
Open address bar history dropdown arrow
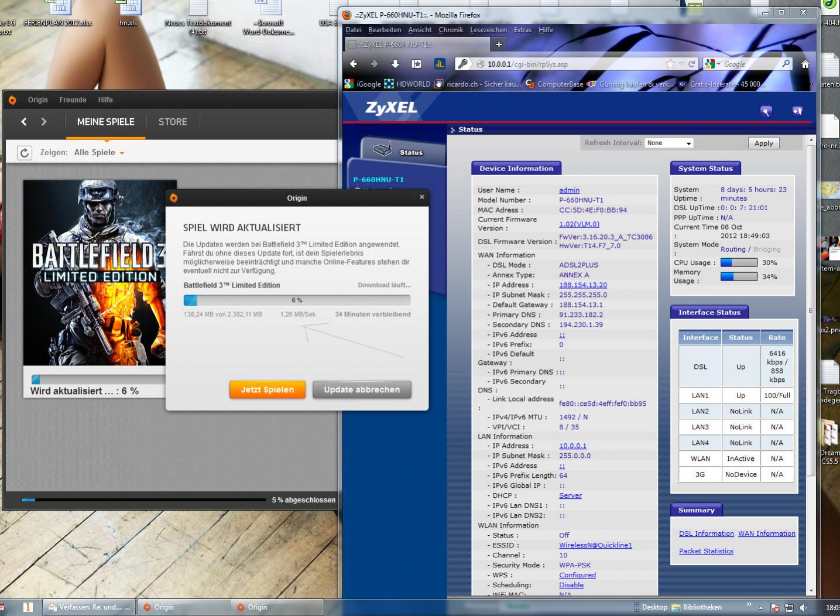[681, 64]
